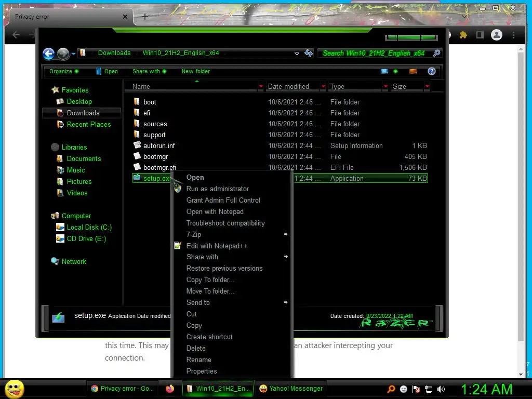
Task: Change view using the views icon
Action: point(384,71)
